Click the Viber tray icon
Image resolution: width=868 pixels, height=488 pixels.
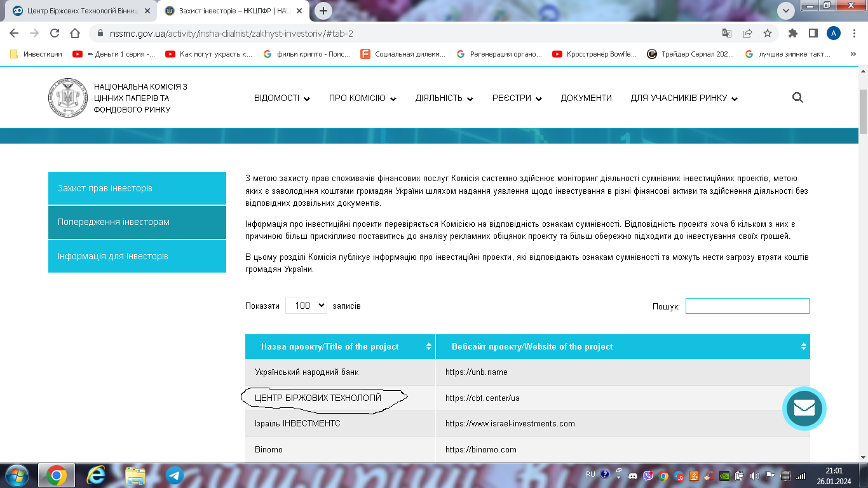coord(648,475)
